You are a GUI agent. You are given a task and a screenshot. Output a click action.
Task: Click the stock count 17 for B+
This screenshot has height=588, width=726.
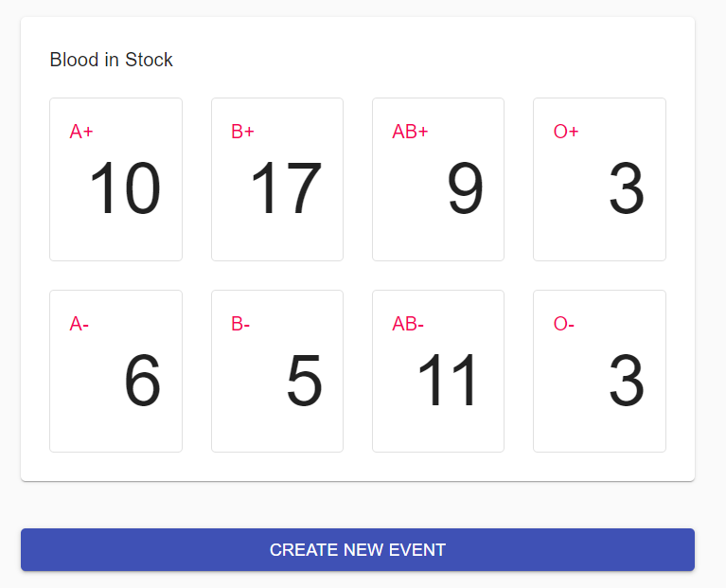tap(286, 189)
